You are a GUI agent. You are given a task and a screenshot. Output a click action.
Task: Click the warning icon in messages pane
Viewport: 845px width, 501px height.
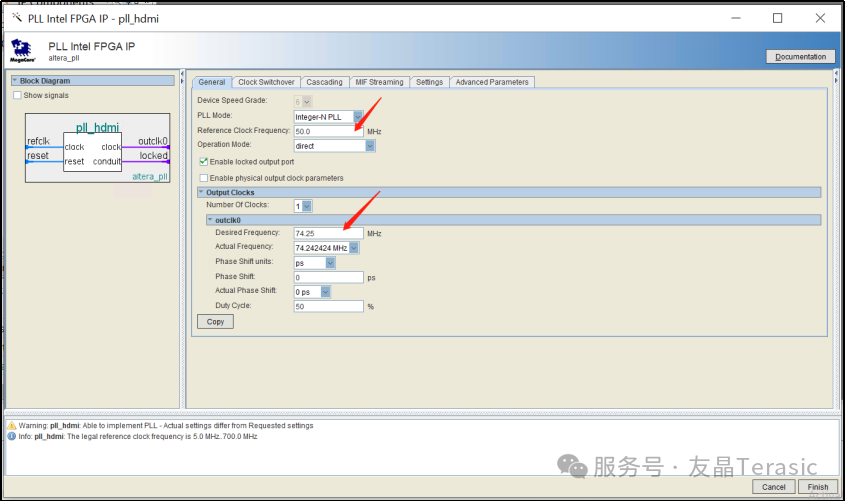[12, 426]
